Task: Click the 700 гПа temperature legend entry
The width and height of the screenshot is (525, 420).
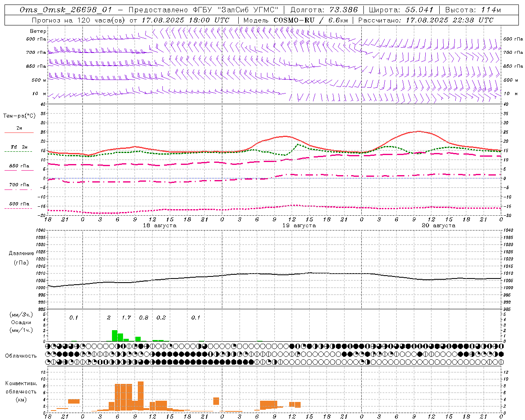Action: (19, 185)
